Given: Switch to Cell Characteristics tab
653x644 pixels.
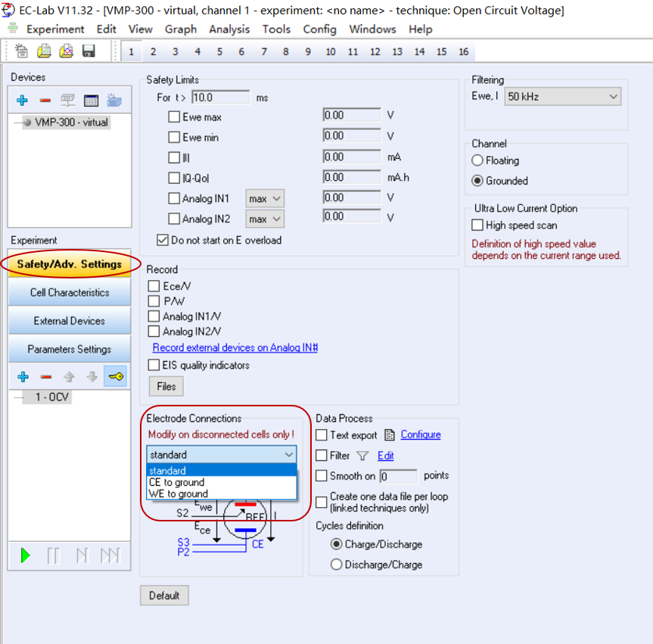Looking at the screenshot, I should pos(70,293).
